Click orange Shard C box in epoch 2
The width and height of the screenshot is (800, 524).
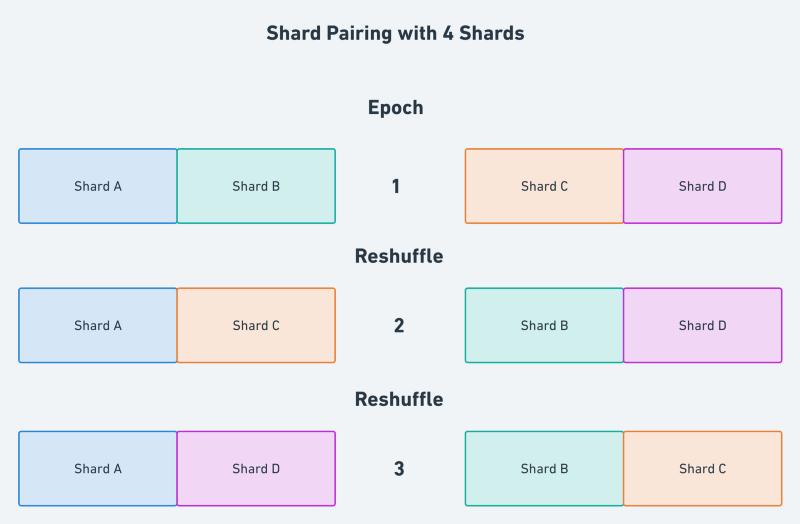tap(256, 325)
